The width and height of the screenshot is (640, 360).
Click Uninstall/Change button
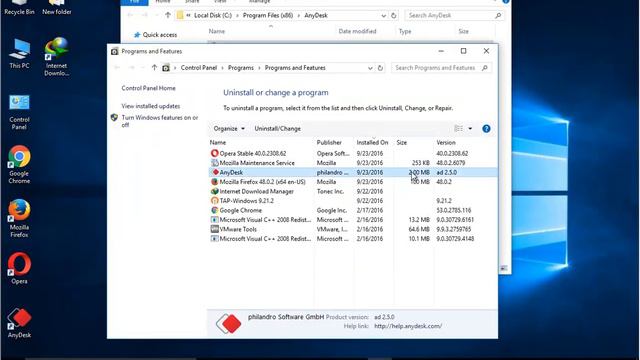click(278, 129)
